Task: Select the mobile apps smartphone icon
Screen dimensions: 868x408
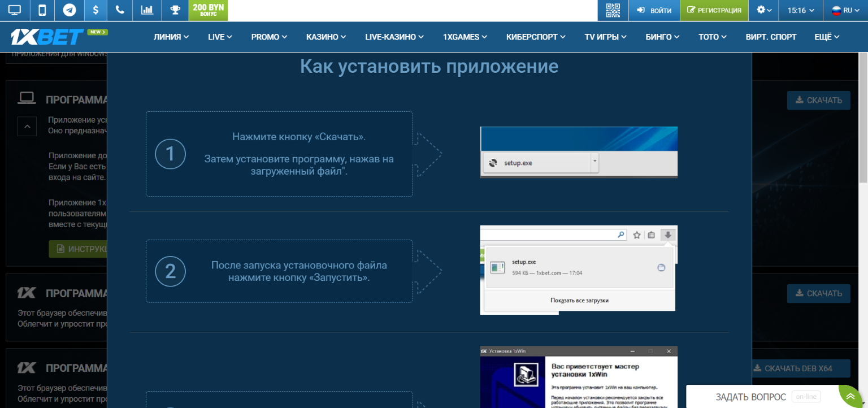Action: coord(41,10)
